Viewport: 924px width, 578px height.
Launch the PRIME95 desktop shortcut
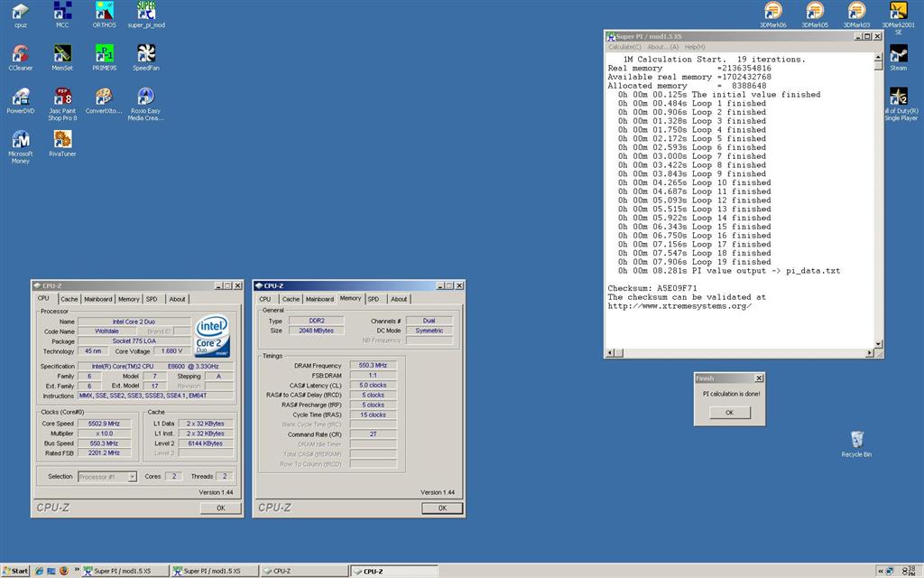coord(105,57)
